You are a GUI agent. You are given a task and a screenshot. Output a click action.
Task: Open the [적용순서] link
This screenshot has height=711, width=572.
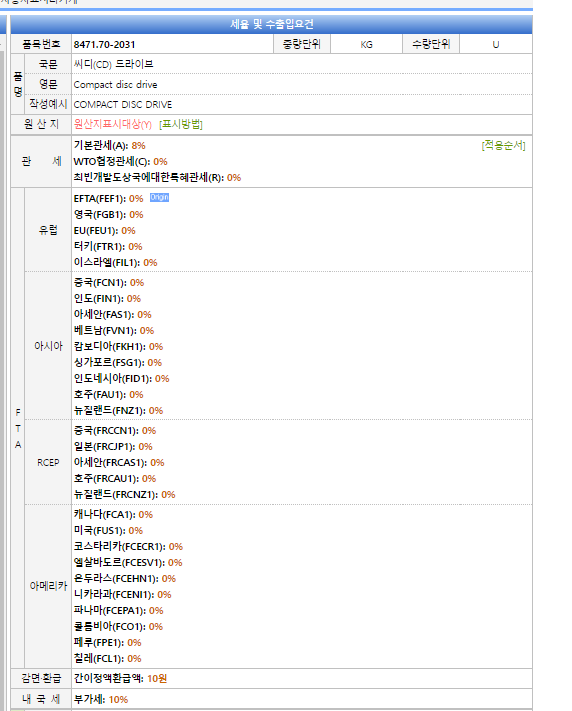click(x=503, y=146)
